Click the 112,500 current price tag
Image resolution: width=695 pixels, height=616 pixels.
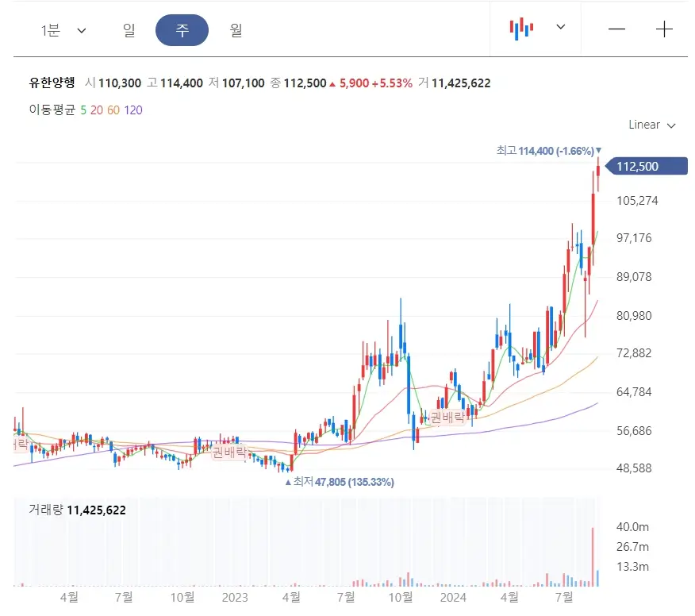click(x=645, y=166)
